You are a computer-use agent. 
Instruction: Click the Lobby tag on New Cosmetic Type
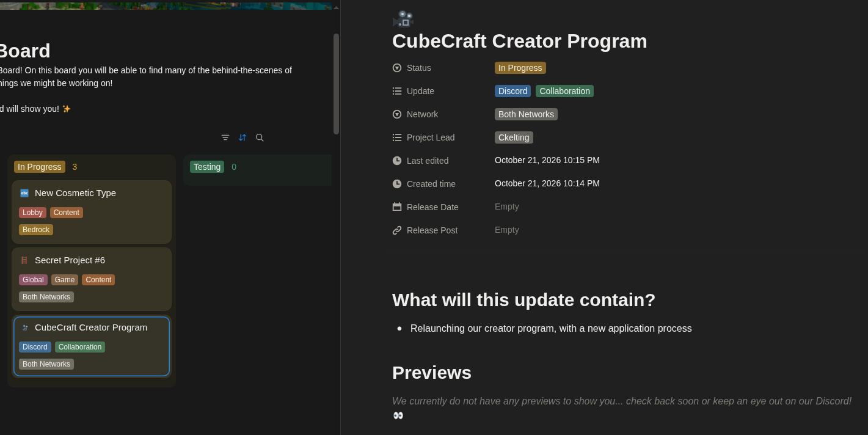32,213
